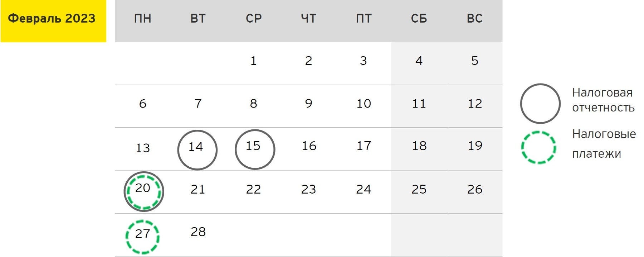This screenshot has width=644, height=257.
Task: Click the Налоговые платежи legend text
Action: click(x=604, y=143)
